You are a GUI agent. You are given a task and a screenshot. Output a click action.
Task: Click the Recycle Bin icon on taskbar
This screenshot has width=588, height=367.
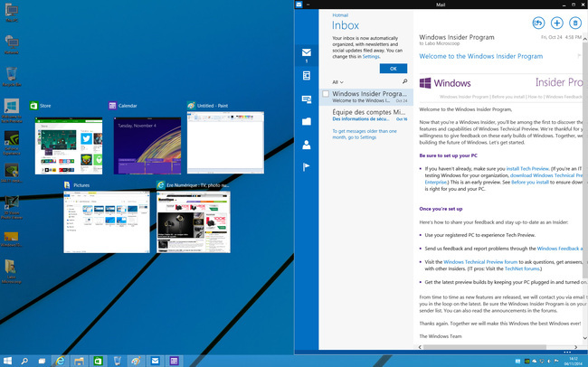tap(117, 361)
